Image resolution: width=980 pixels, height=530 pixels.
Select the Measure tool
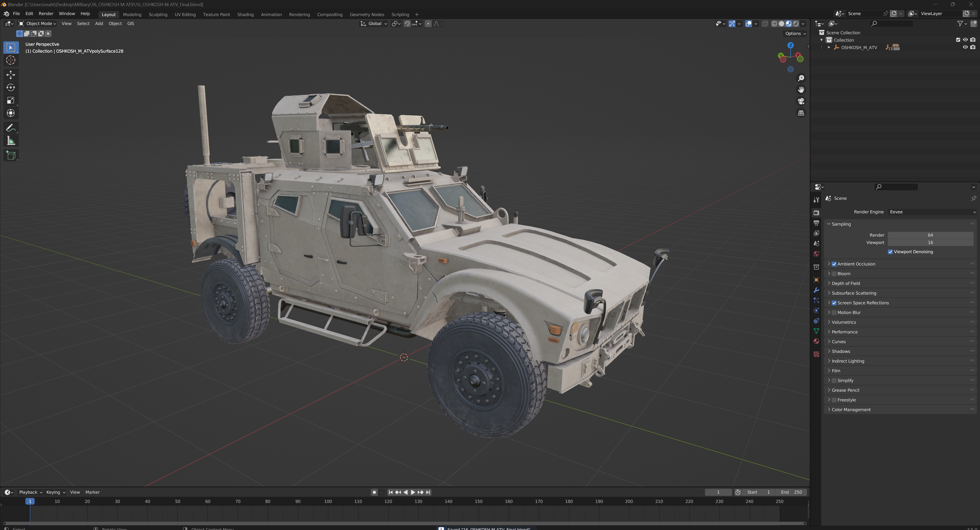pyautogui.click(x=11, y=141)
